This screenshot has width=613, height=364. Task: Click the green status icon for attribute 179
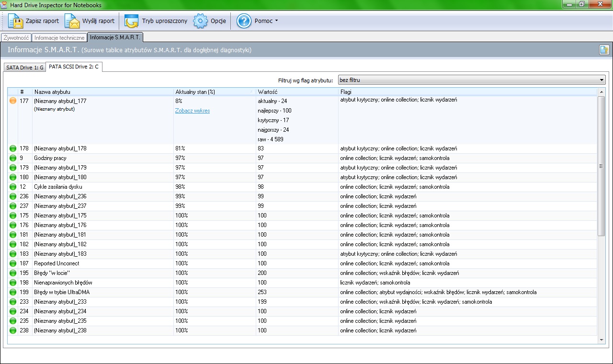click(13, 168)
